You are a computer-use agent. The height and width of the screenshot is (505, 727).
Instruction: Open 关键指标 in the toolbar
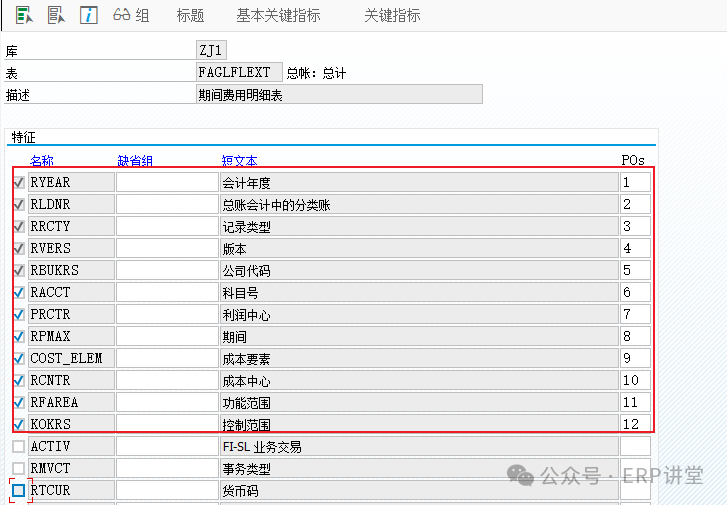[x=392, y=15]
